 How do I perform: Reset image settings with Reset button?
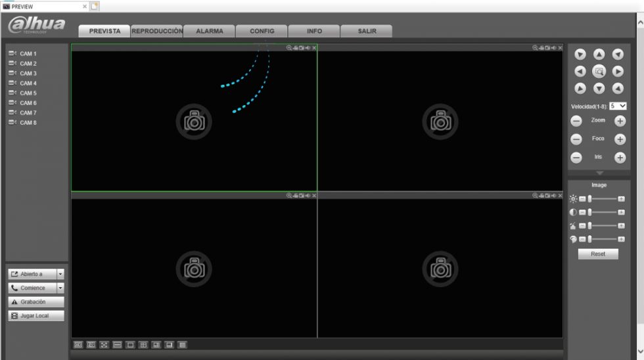pyautogui.click(x=598, y=254)
